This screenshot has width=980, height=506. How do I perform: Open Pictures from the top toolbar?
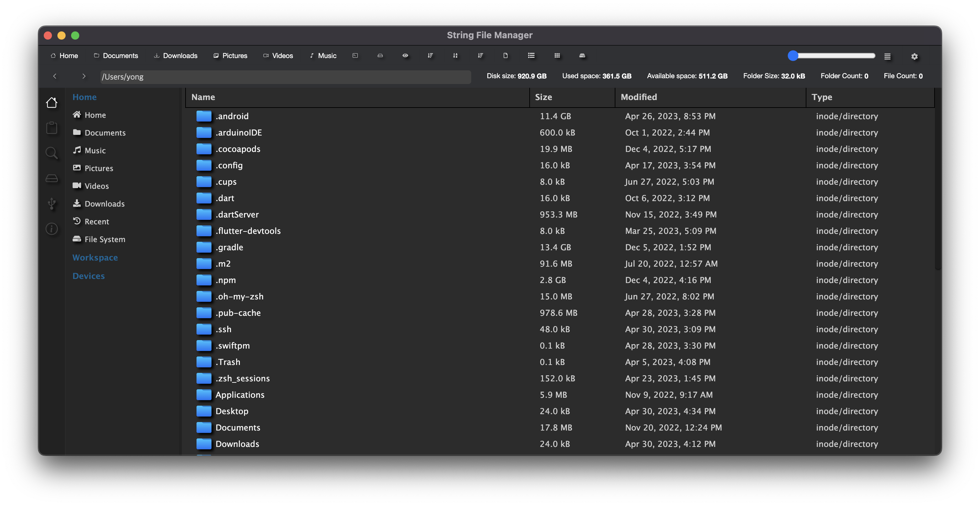[x=230, y=56]
